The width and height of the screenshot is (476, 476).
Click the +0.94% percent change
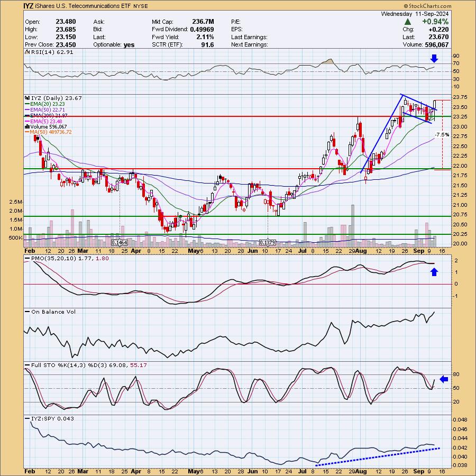pos(435,22)
